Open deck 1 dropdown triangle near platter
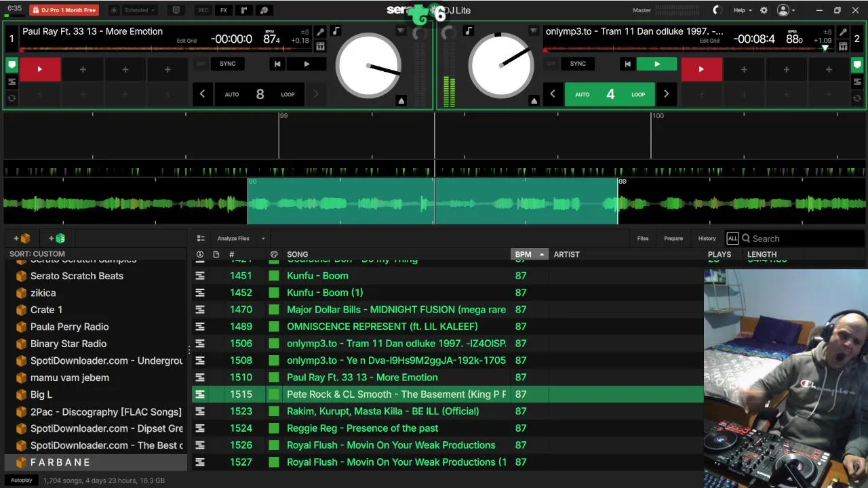This screenshot has height=488, width=868. [x=401, y=31]
